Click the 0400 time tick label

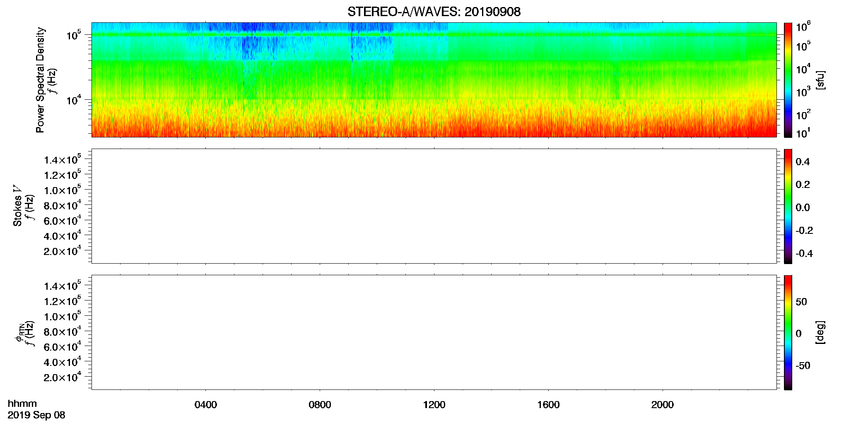[x=206, y=405]
